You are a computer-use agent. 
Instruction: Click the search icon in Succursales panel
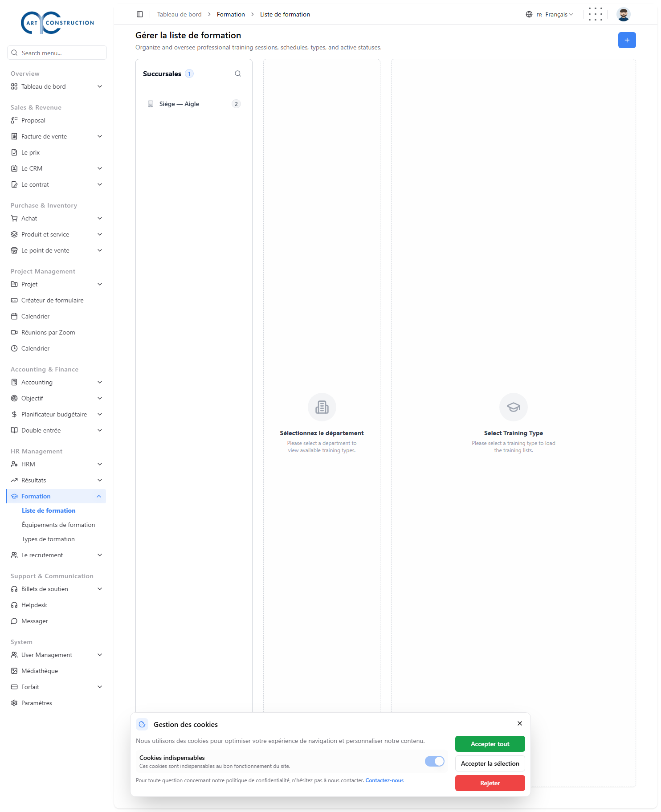coord(238,73)
